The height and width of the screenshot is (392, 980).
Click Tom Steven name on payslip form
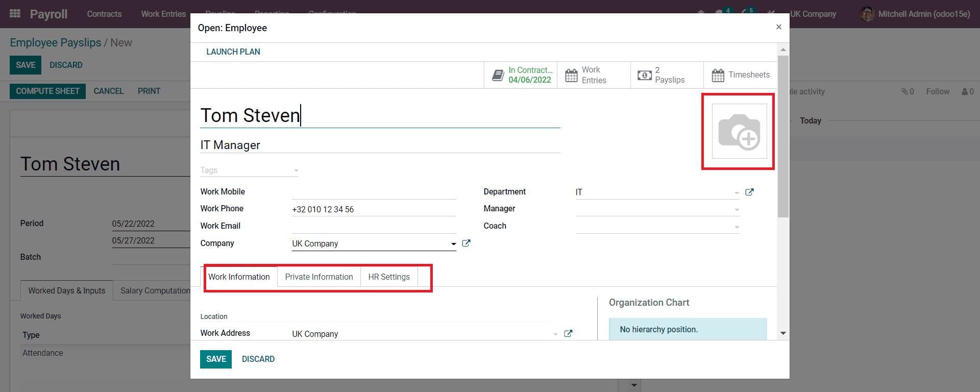(70, 164)
